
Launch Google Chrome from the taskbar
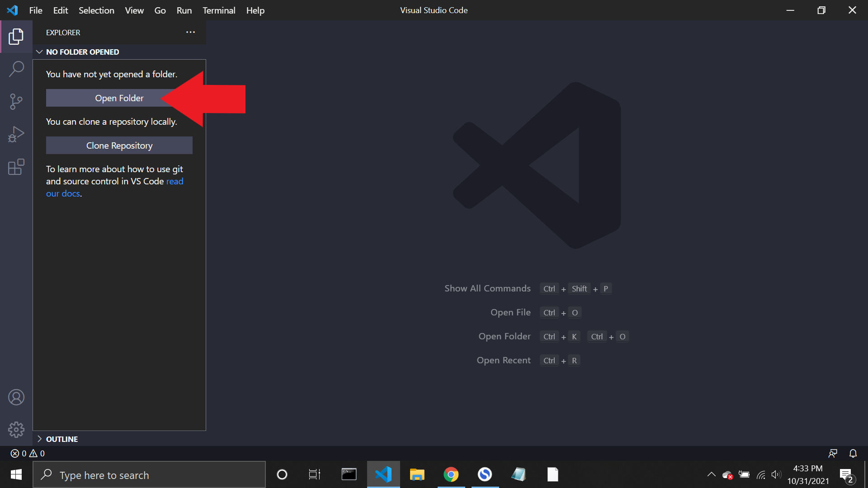(x=451, y=474)
